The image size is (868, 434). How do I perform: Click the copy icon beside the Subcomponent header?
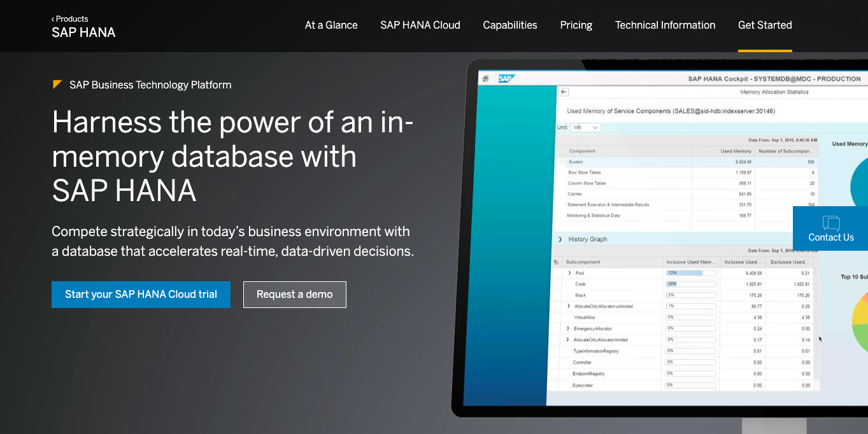556,262
